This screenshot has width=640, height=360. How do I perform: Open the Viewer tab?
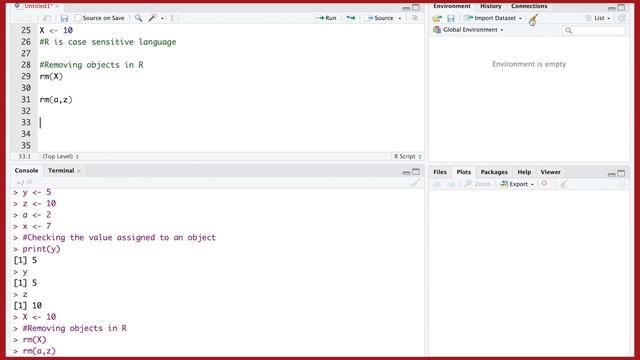coord(551,172)
